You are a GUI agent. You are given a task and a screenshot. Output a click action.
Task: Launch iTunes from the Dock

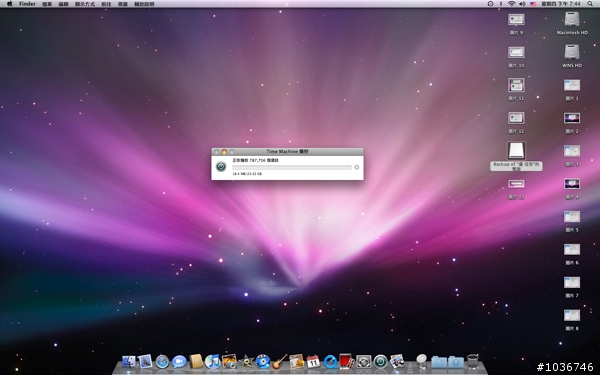click(212, 361)
